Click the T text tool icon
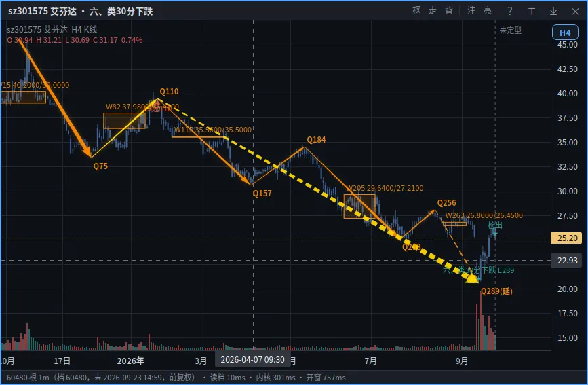Screen dimensions: 588x385 [x=532, y=12]
